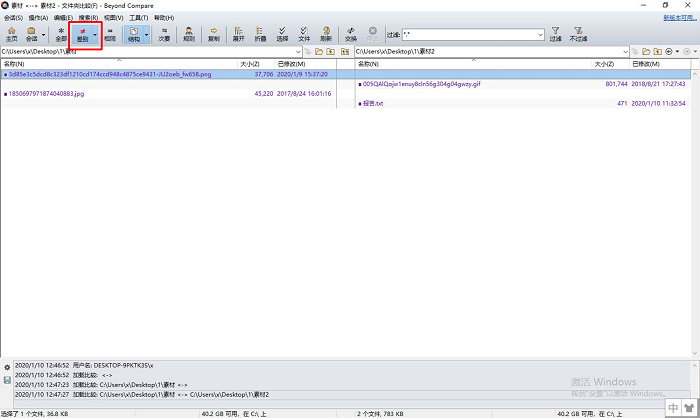Click the log panel gear settings icon

pyautogui.click(x=7, y=368)
